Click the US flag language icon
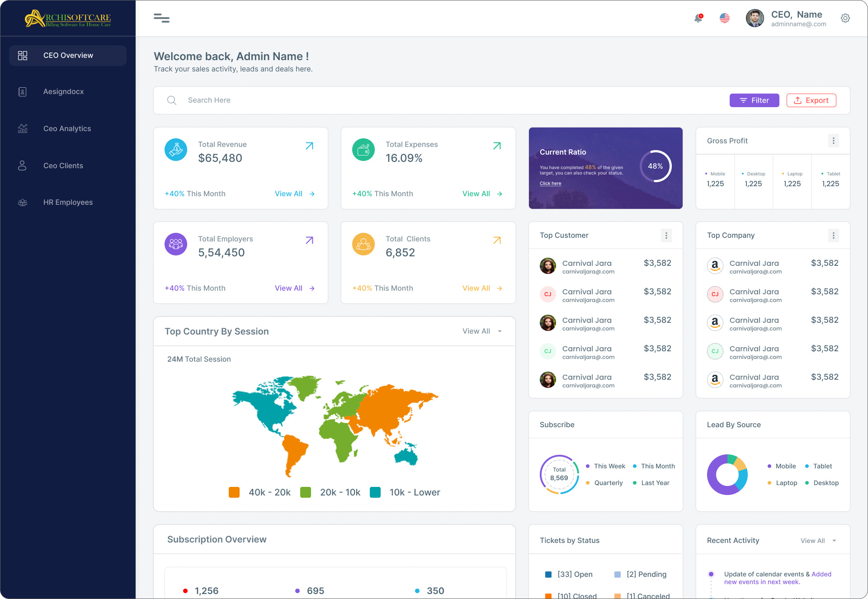 click(725, 18)
